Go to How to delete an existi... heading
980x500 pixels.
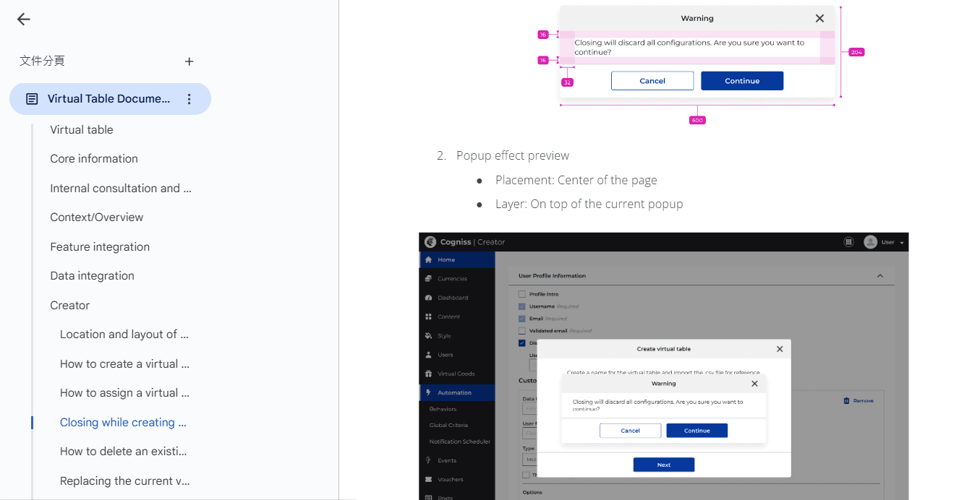(x=124, y=452)
